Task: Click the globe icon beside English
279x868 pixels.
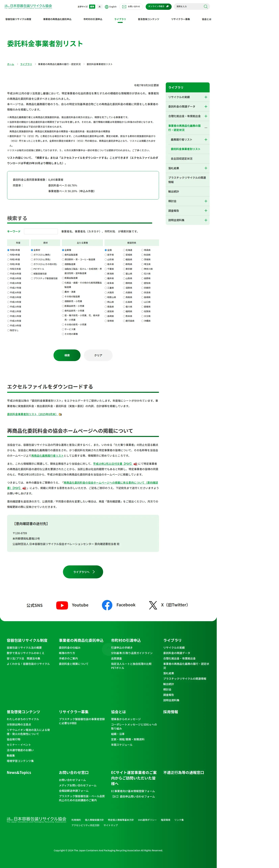Action: pos(107,7)
